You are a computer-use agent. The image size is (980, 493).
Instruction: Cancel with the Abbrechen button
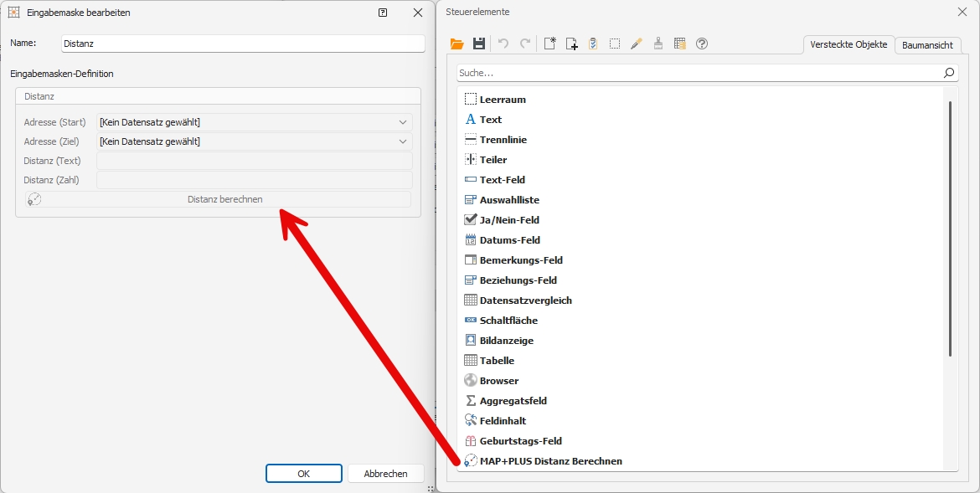point(385,474)
